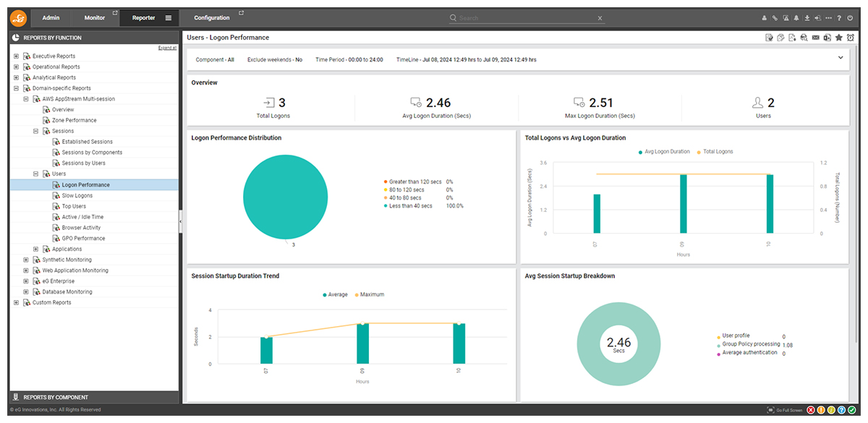Viewport: 868px width, 423px height.
Task: Click the download icon in header bar
Action: [x=807, y=18]
